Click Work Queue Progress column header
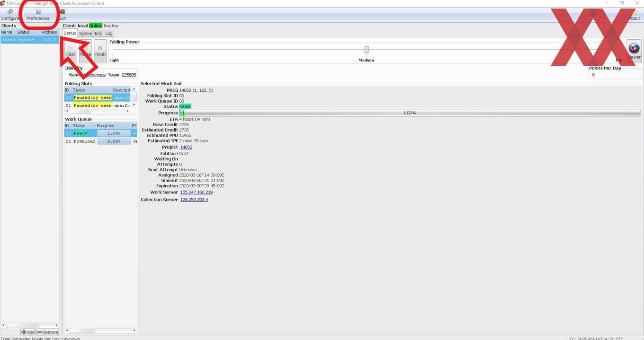 click(114, 126)
